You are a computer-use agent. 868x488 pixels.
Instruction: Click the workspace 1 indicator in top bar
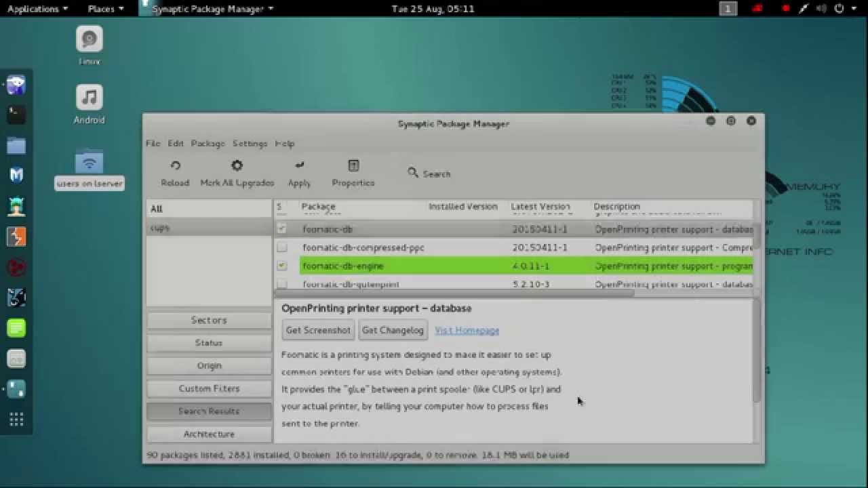click(x=728, y=9)
